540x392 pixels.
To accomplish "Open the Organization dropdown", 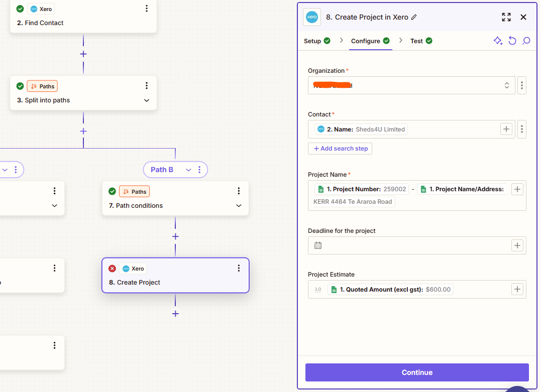I will pyautogui.click(x=411, y=85).
